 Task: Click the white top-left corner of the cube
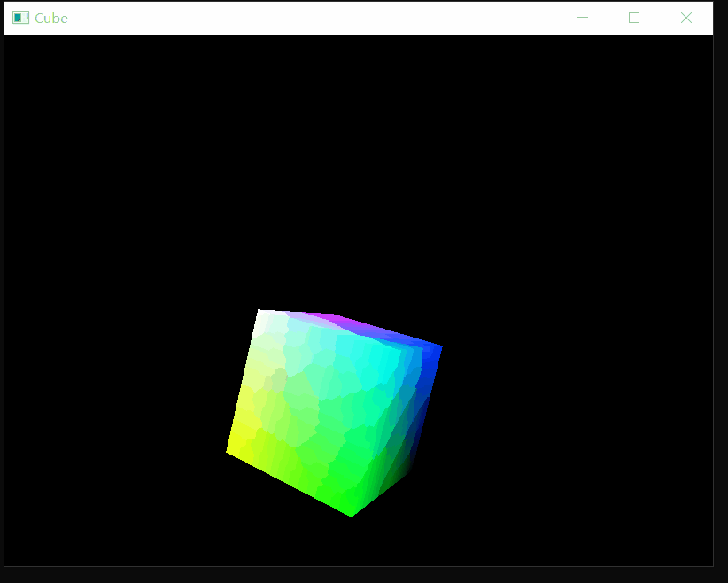click(x=264, y=315)
